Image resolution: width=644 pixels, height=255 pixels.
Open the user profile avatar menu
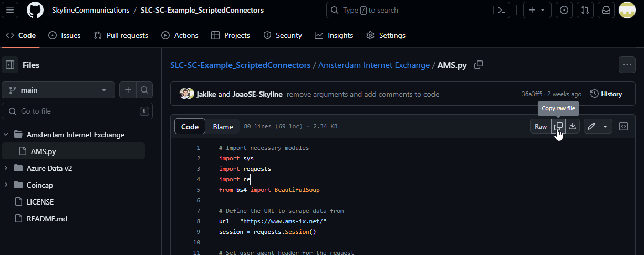[x=627, y=10]
